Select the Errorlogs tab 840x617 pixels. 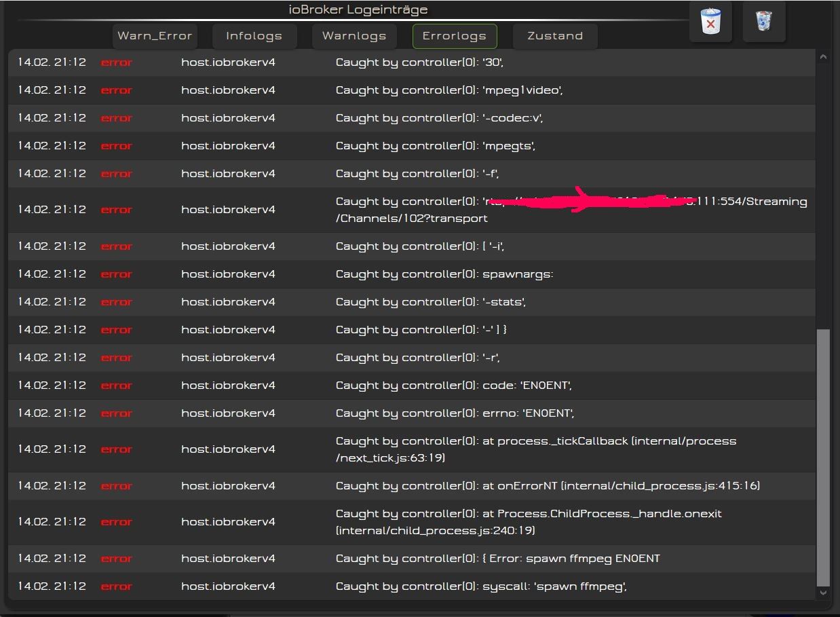click(x=455, y=36)
